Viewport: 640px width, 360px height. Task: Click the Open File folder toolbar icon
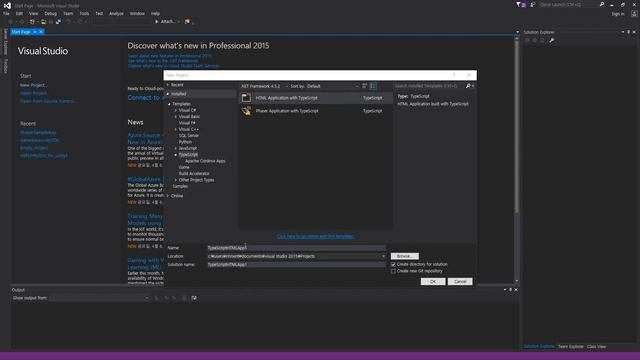point(43,22)
